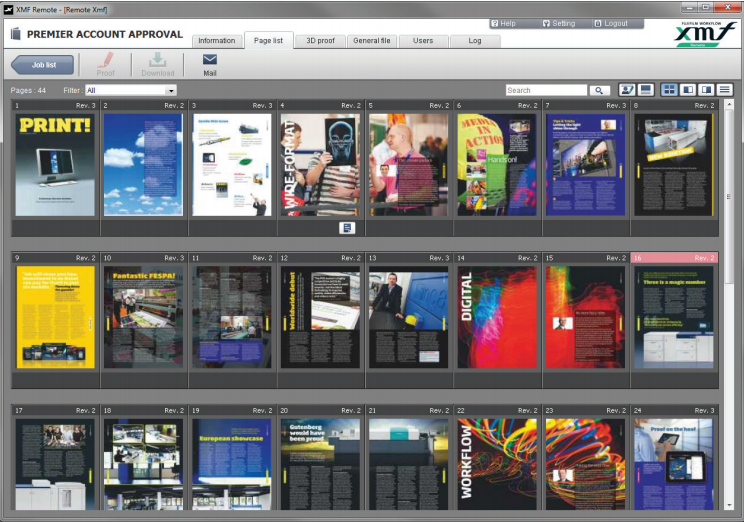
Task: Open the note icon under page 4
Action: tap(347, 228)
